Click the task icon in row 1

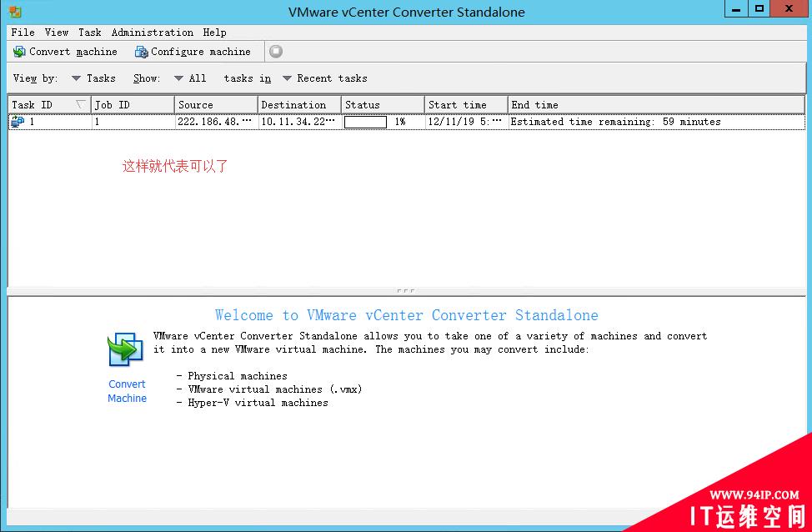pos(18,122)
